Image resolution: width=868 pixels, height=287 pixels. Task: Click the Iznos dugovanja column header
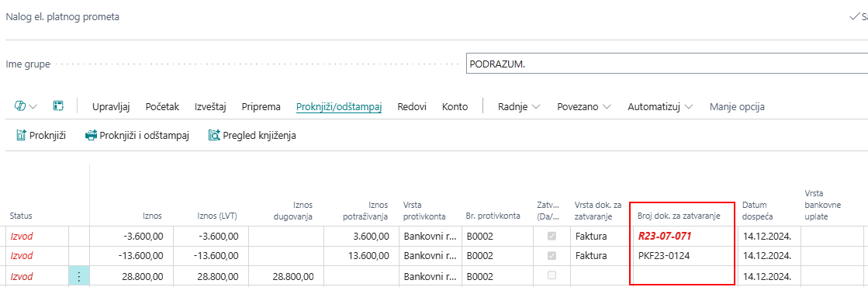point(293,210)
